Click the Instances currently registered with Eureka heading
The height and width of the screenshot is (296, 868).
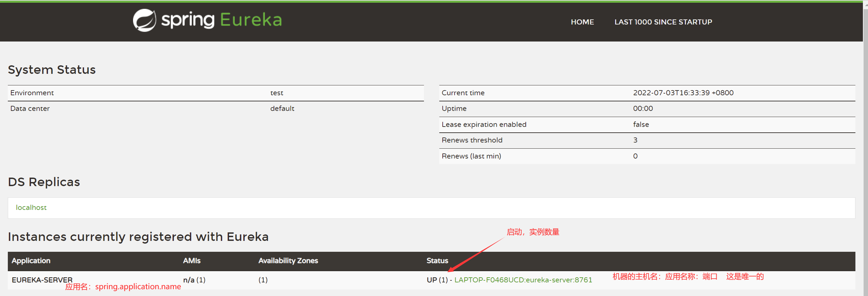(x=138, y=237)
